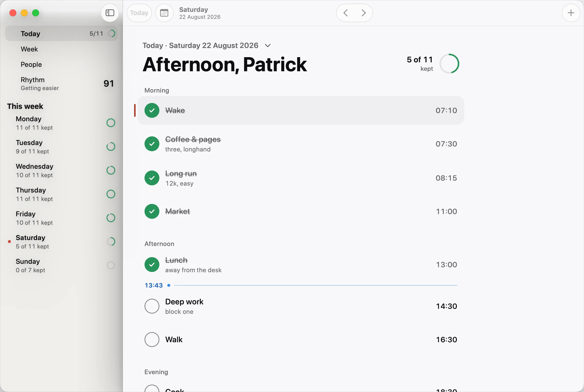
Task: Select Saturday in This week list
Action: [62, 242]
